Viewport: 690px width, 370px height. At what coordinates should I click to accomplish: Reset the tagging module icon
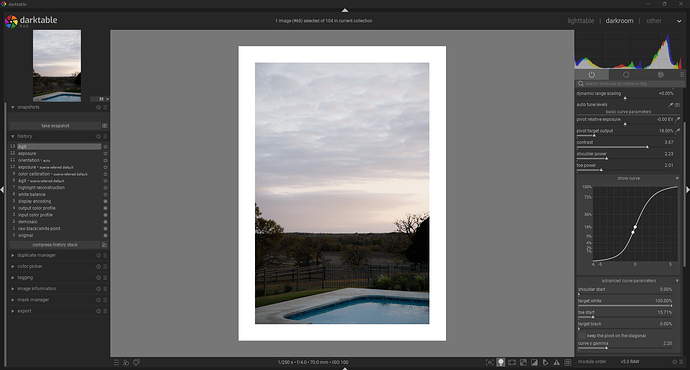click(99, 278)
